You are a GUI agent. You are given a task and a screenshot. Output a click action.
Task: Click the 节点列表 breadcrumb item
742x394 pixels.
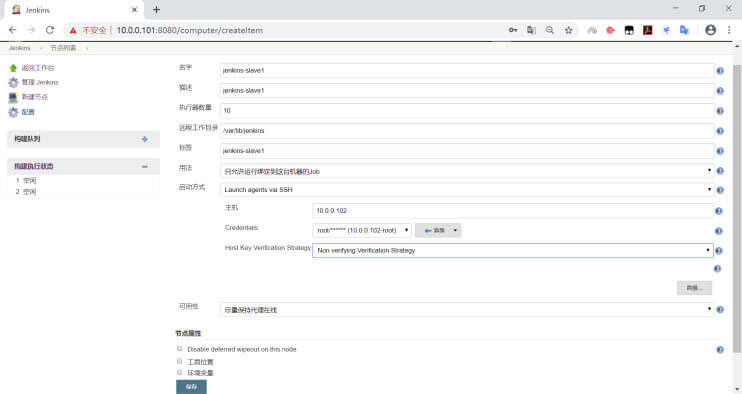(x=63, y=48)
